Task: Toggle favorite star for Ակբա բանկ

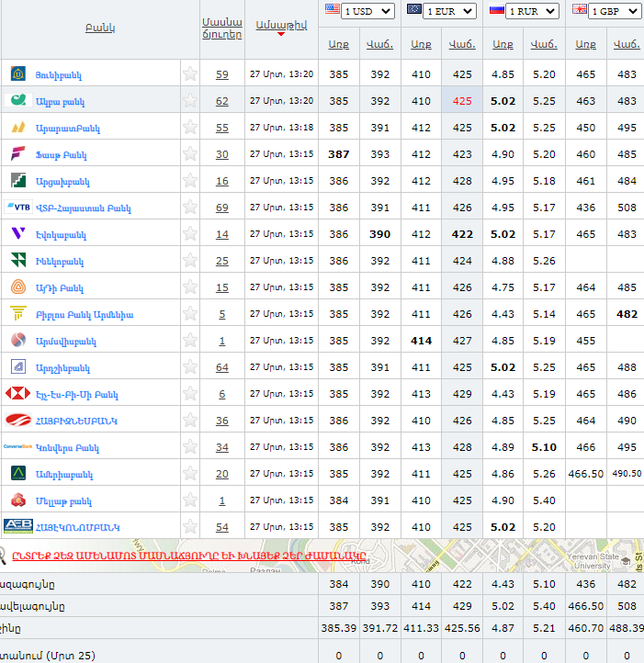Action: (190, 101)
